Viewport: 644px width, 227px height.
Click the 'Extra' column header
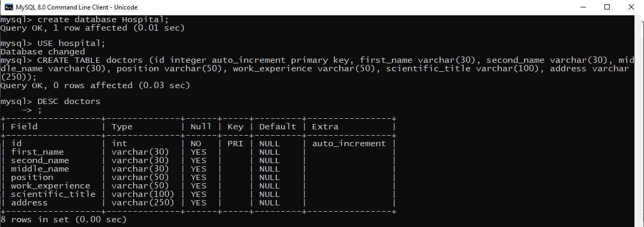click(325, 127)
